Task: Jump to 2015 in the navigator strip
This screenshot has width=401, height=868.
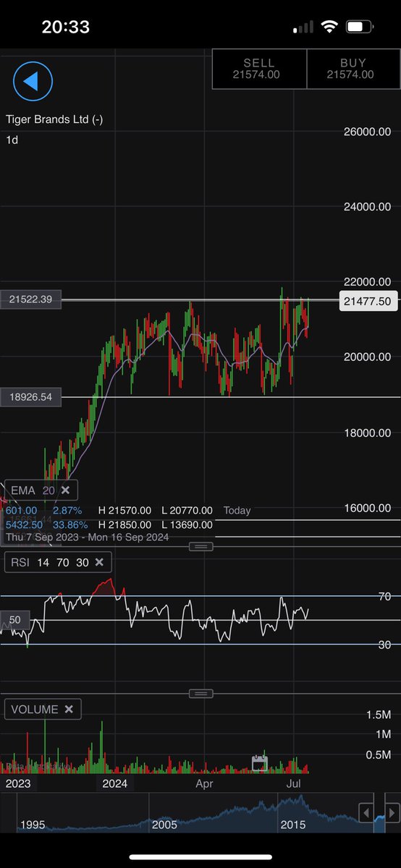Action: tap(293, 825)
